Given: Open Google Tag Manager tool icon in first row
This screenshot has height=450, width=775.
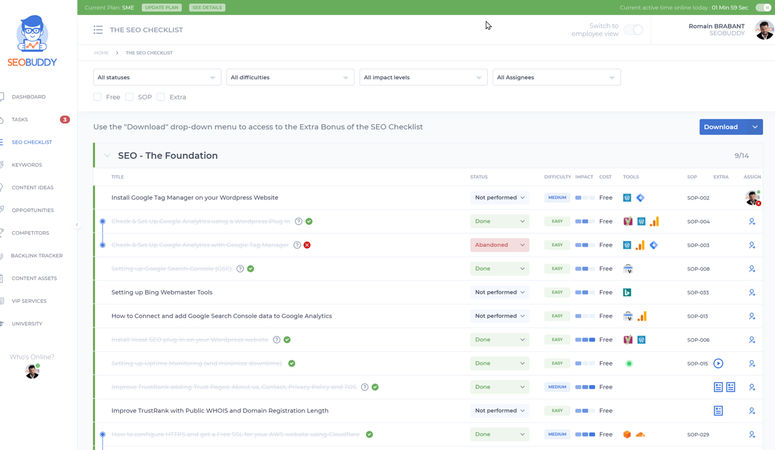Looking at the screenshot, I should (640, 198).
